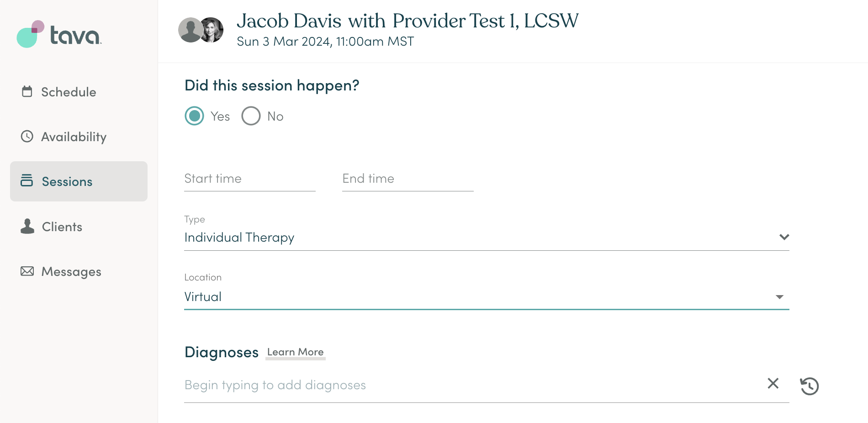Viewport: 868px width, 423px height.
Task: Expand the Location dropdown arrow
Action: pyautogui.click(x=779, y=297)
